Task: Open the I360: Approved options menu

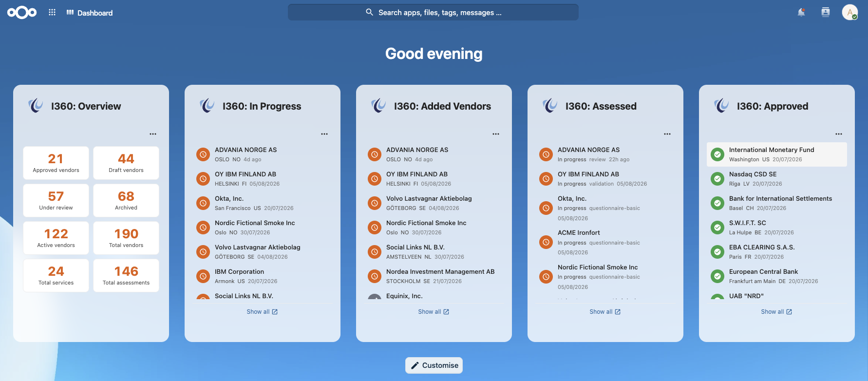Action: click(x=839, y=134)
